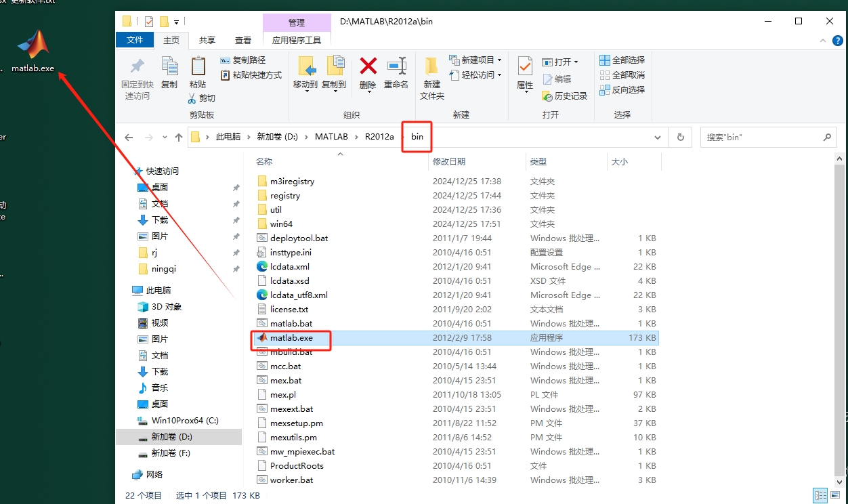Screen dimensions: 848x504
Task: Open Network (网络) in navigation pane
Action: (x=154, y=475)
